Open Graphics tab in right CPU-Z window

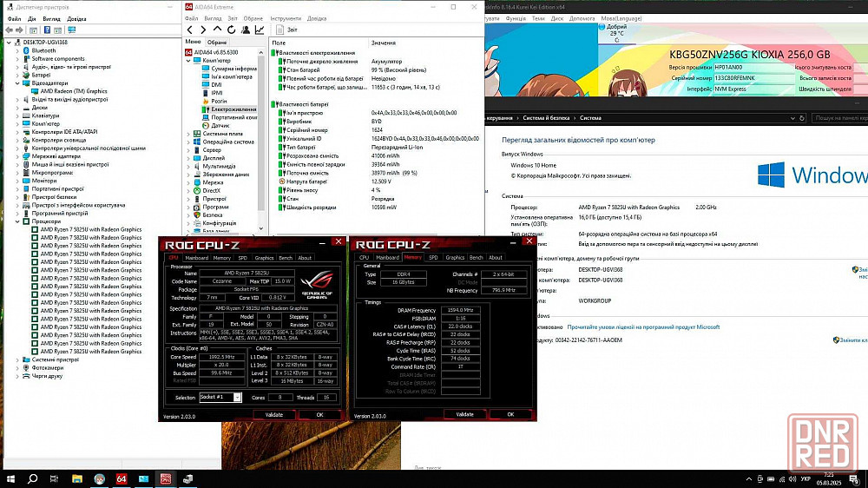coord(455,258)
